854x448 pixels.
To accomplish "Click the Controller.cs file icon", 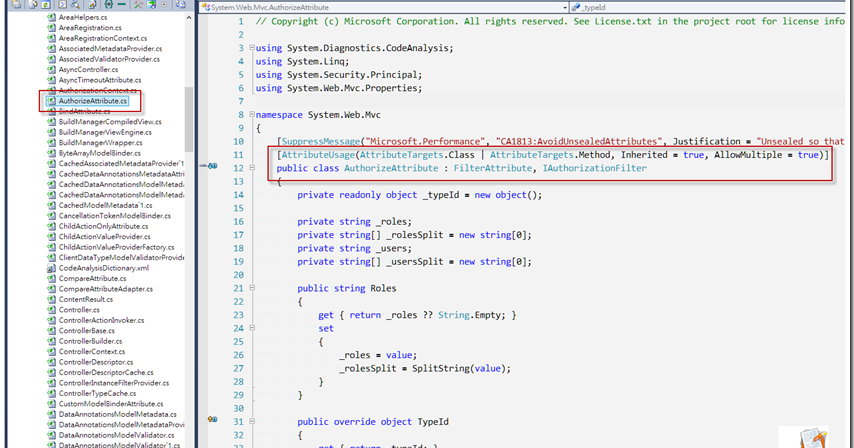I will (51, 310).
